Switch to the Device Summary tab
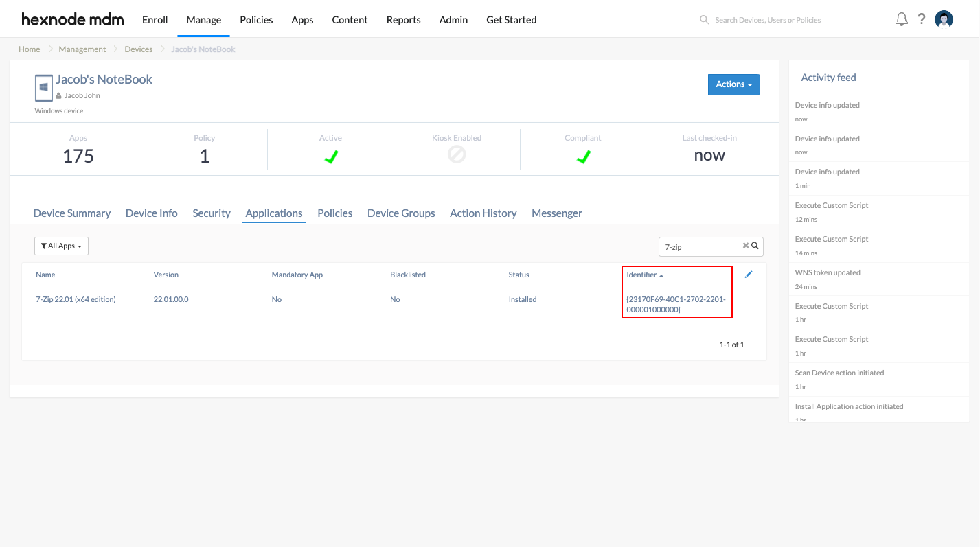This screenshot has width=980, height=547. 72,213
